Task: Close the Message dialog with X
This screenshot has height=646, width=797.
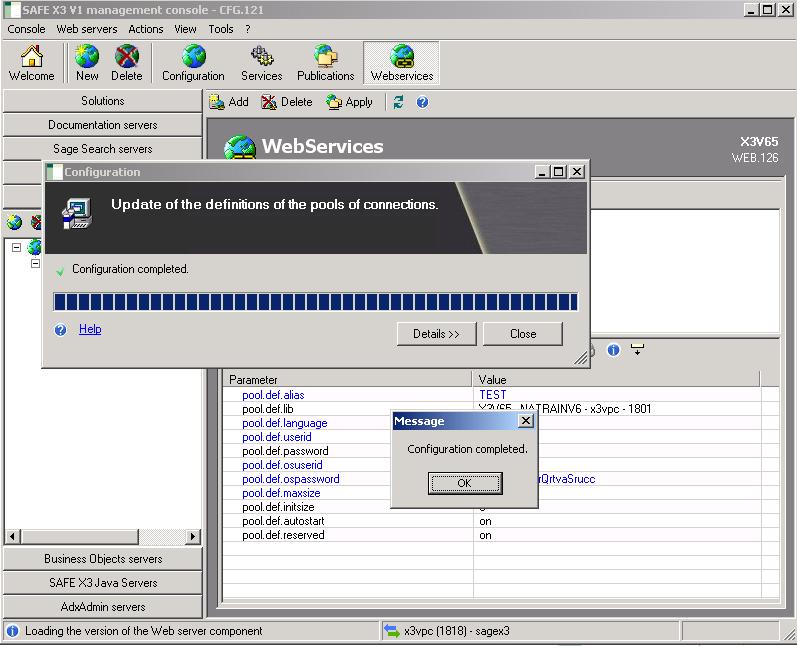Action: click(x=526, y=420)
